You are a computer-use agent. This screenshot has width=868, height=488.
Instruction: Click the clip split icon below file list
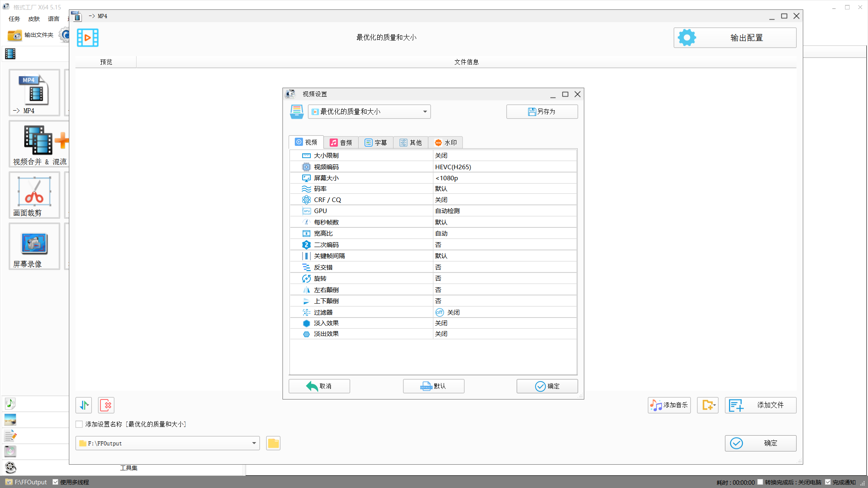click(84, 405)
